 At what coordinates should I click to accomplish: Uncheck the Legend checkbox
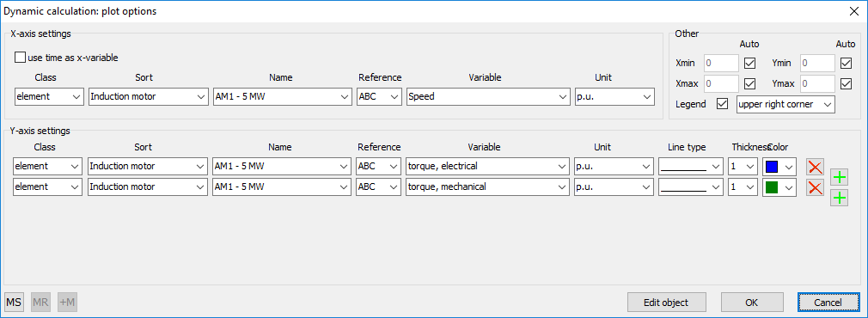pos(722,104)
